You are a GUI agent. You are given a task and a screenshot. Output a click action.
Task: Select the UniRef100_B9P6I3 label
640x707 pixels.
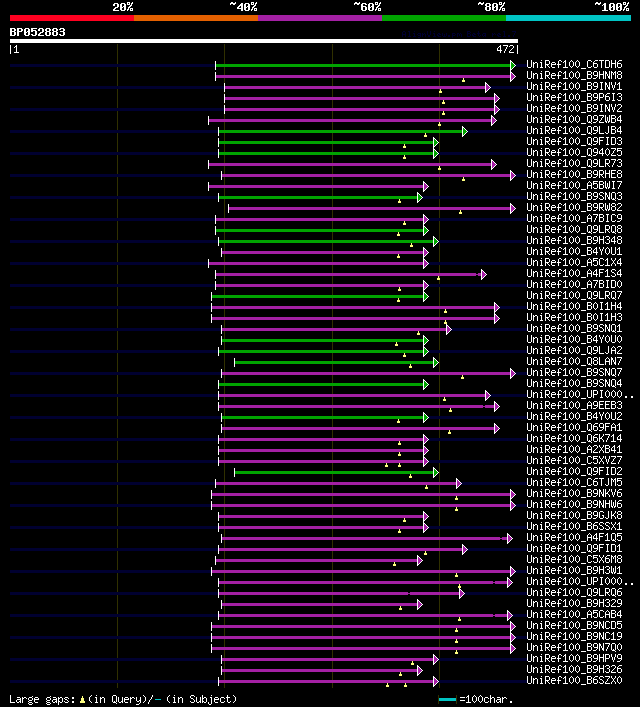[574, 97]
